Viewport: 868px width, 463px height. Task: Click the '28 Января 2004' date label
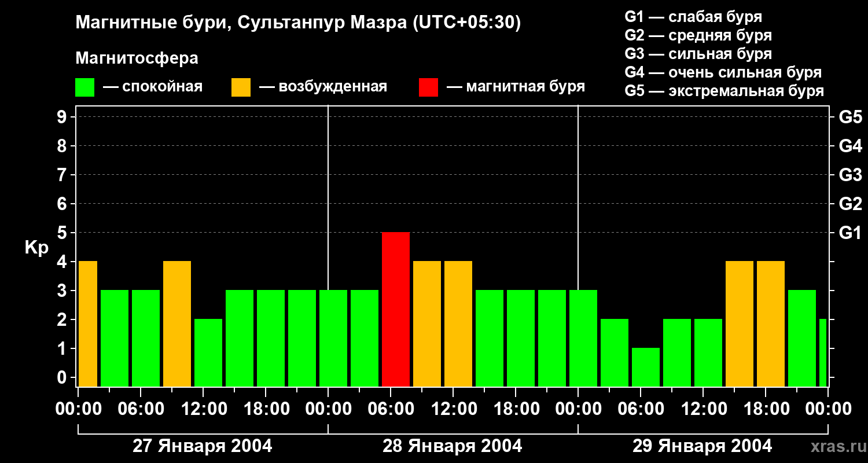tap(453, 446)
